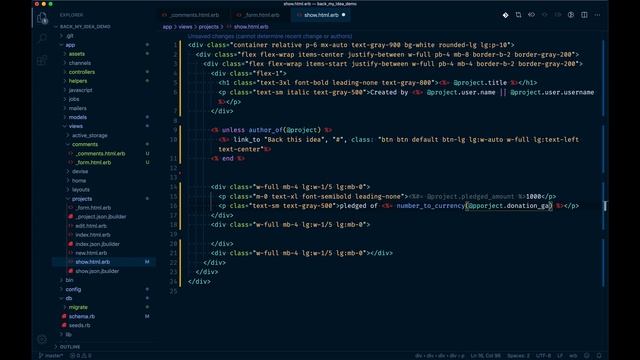Screen dimensions: 640x360
Task: Click the feedback icon in status bar
Action: pyautogui.click(x=587, y=356)
